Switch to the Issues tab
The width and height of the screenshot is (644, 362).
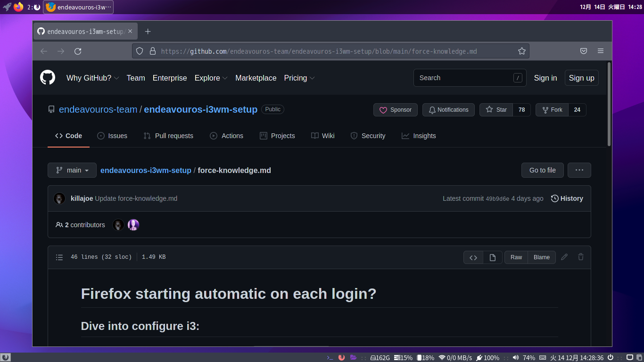(x=112, y=136)
